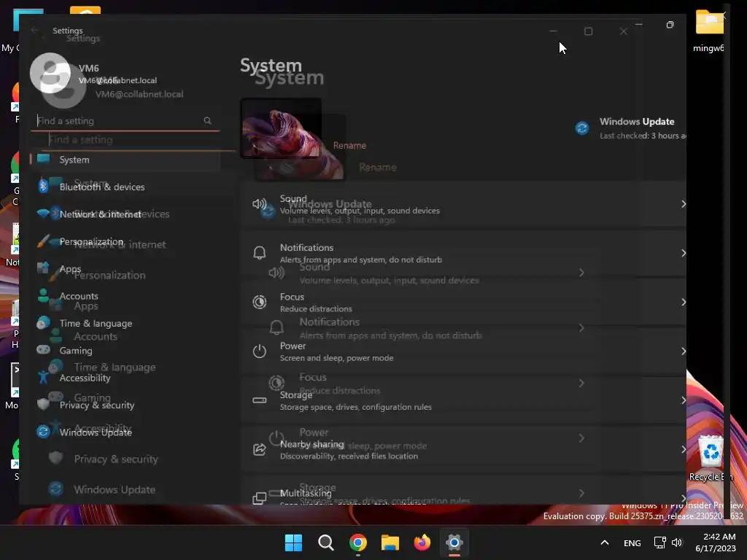This screenshot has width=747, height=560.
Task: Select the System sidebar item
Action: 125,160
